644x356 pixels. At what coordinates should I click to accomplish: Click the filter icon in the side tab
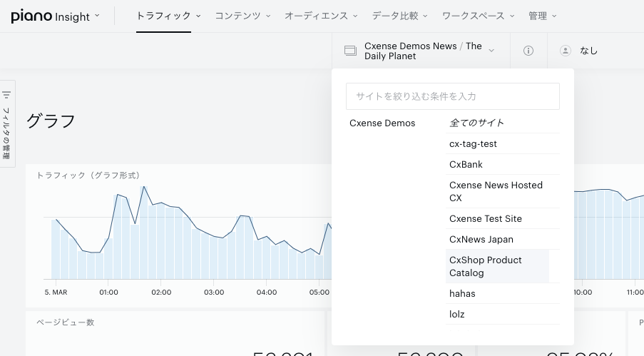click(x=6, y=95)
